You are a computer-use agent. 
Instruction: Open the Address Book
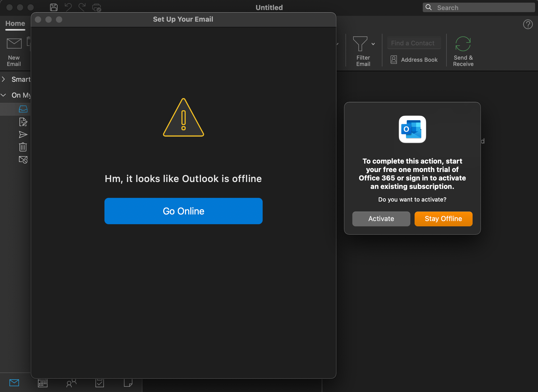(414, 60)
